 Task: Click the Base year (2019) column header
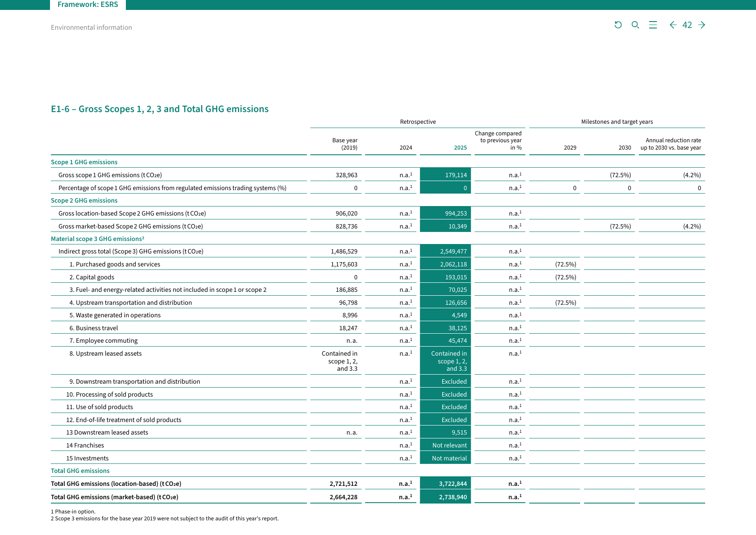(x=345, y=144)
